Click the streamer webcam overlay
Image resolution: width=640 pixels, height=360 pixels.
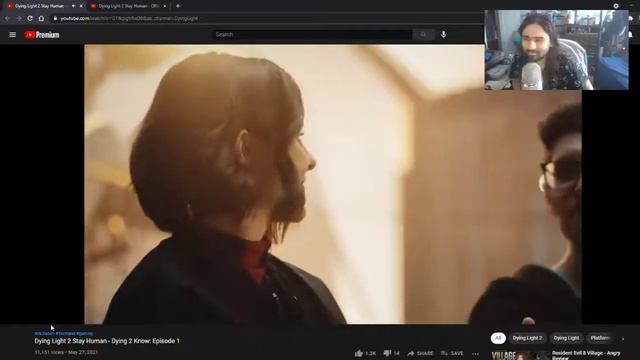tap(556, 50)
